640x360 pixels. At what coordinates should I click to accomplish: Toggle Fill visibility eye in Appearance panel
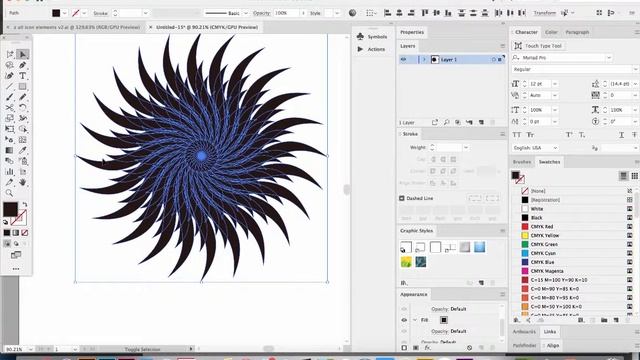[x=404, y=320]
